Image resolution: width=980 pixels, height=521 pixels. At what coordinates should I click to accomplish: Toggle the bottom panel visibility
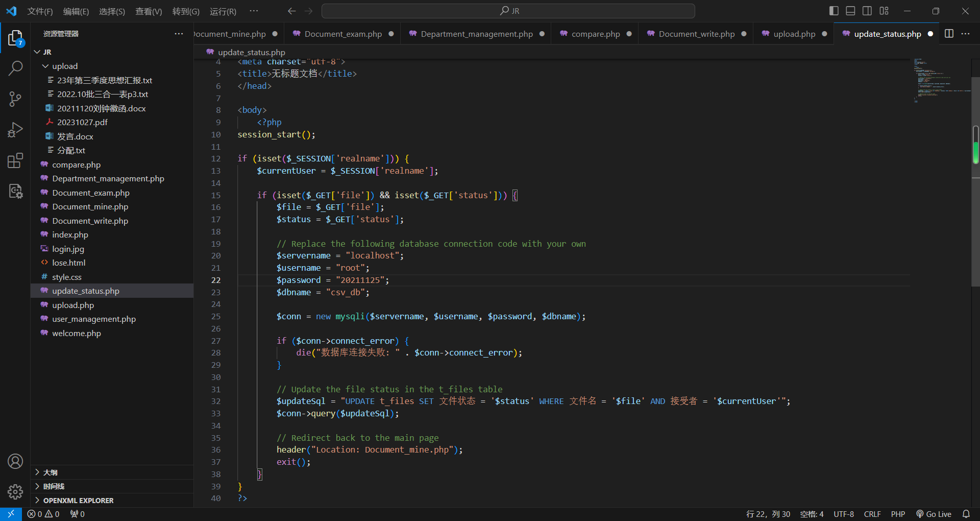coord(850,11)
